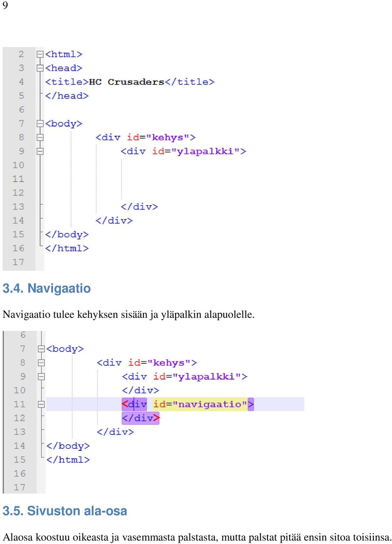Collapse the ylapalkki div fold on line 9 of the HC Crusaders listing
The width and height of the screenshot is (392, 544).
40,151
